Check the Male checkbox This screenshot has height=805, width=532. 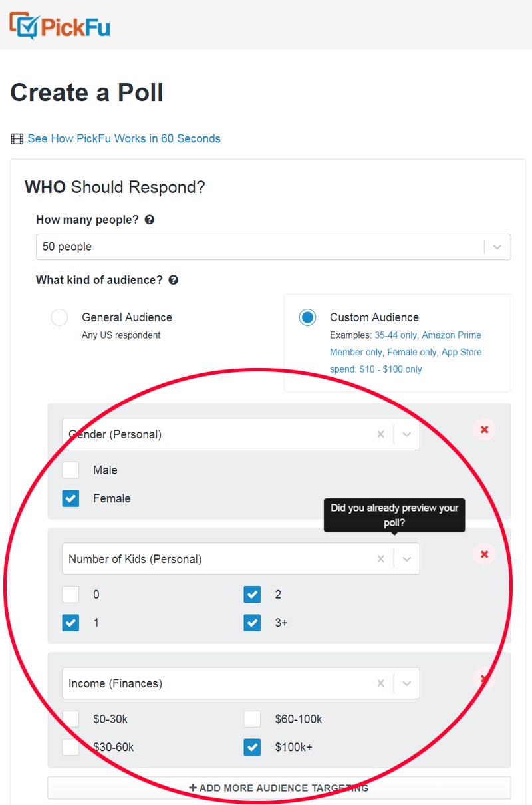click(x=70, y=470)
